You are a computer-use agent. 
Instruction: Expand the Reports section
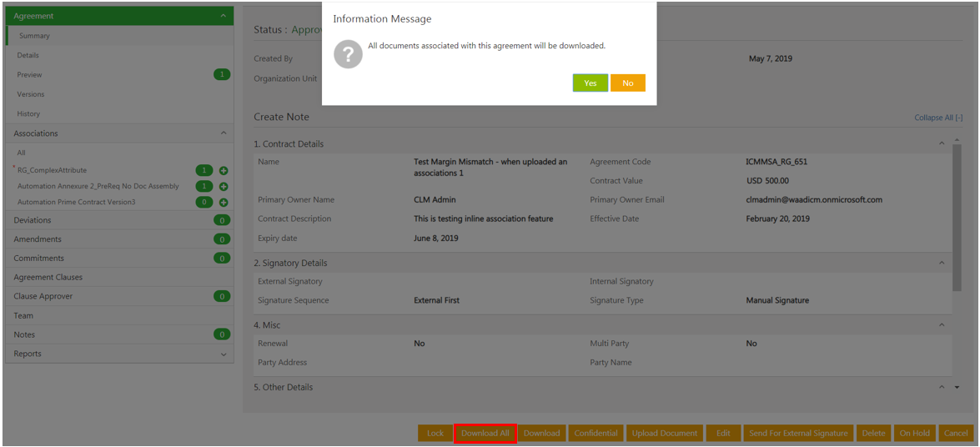tap(223, 354)
